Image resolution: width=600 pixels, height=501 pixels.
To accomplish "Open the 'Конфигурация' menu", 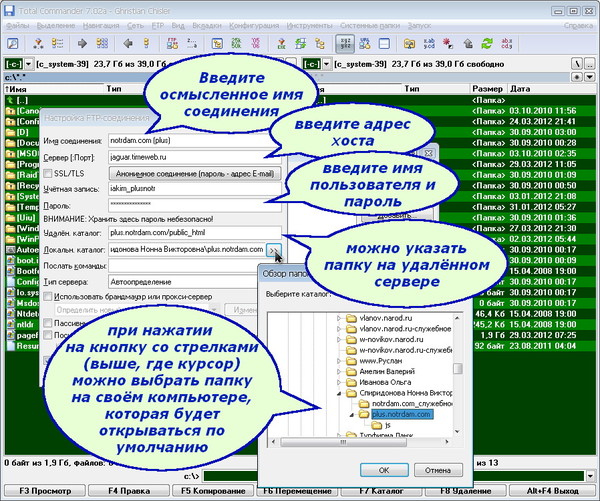I will [x=254, y=26].
